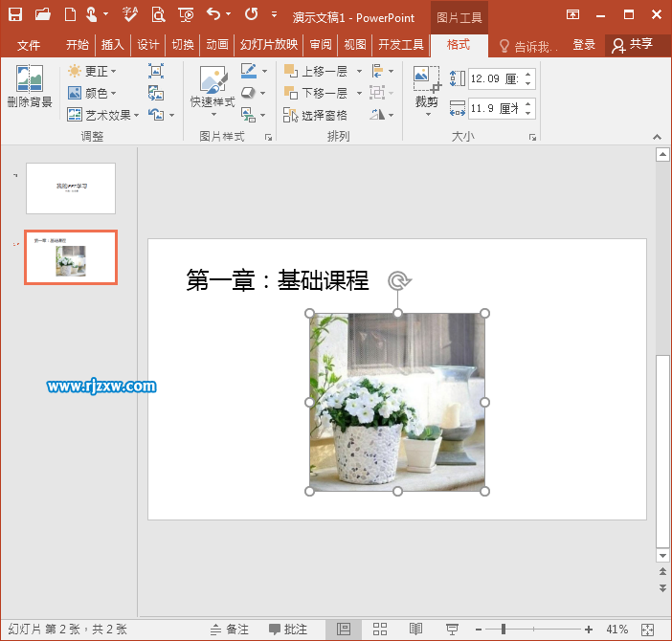
Task: Click the Picture Border icon
Action: coord(249,71)
